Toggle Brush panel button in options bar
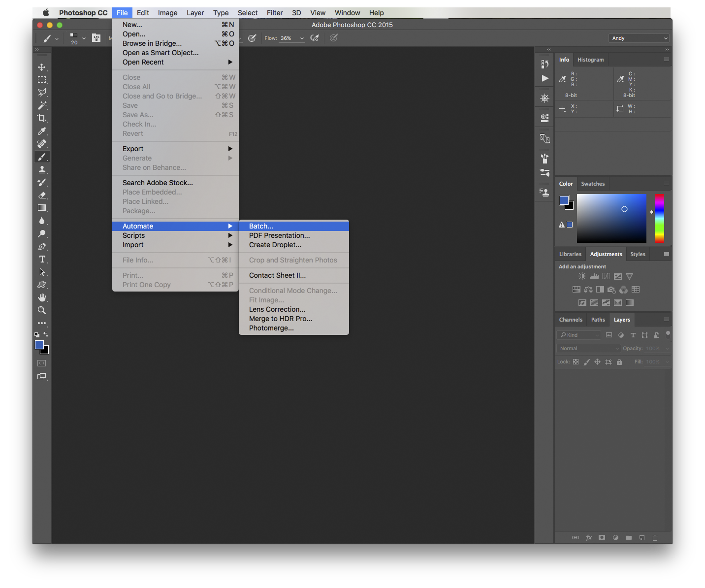The width and height of the screenshot is (705, 588). (96, 38)
